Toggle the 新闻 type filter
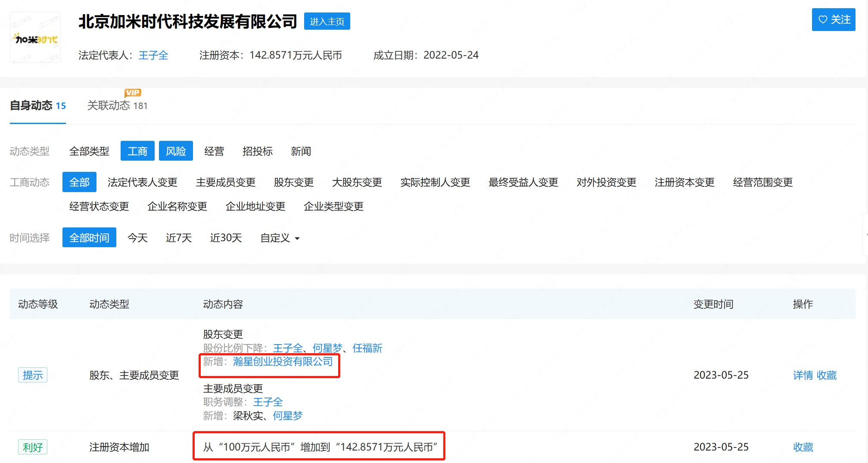This screenshot has width=868, height=463. coord(301,151)
